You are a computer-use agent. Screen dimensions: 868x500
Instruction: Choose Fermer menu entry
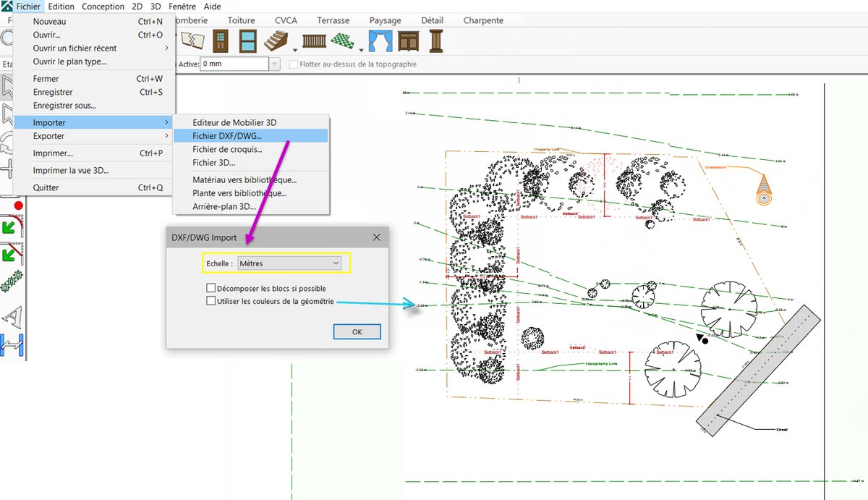coord(93,78)
